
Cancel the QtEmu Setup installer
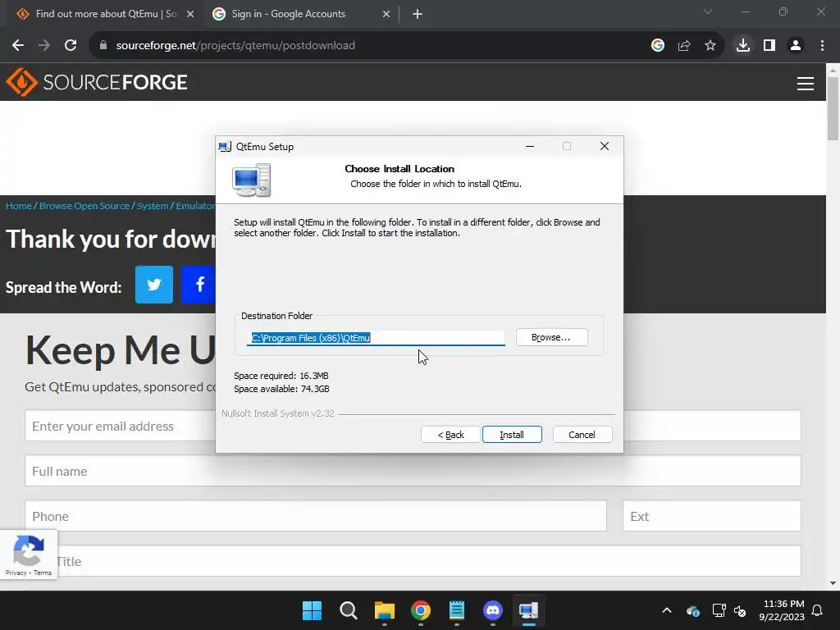[582, 435]
